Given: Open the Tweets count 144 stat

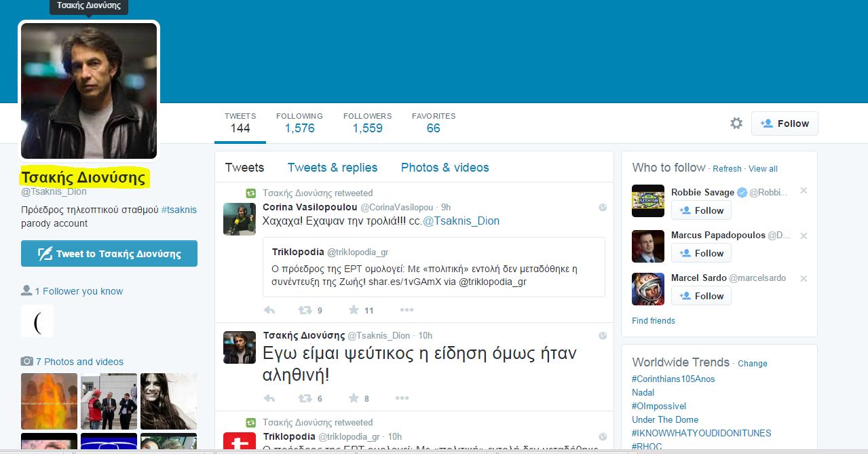Looking at the screenshot, I should 240,123.
